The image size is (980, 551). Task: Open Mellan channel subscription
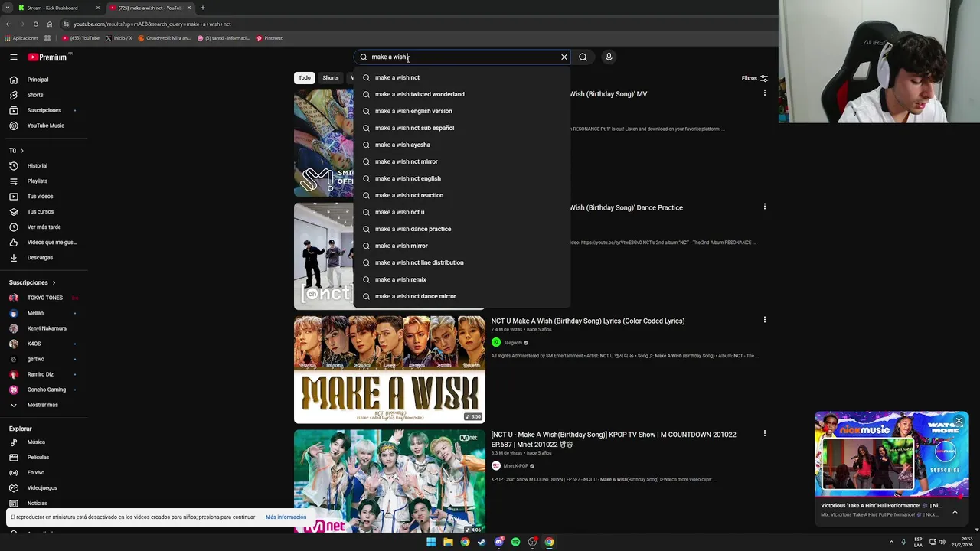click(44, 313)
